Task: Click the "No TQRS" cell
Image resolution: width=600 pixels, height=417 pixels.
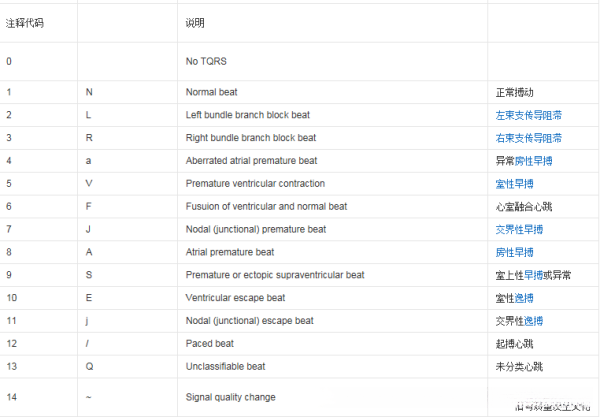Action: click(206, 62)
